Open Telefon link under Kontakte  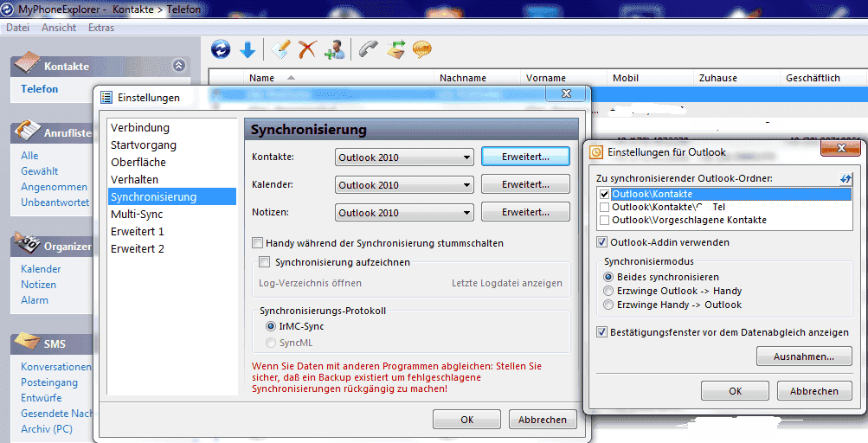[39, 89]
